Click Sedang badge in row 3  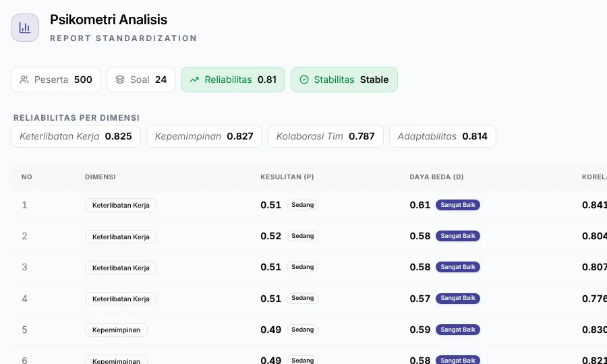(302, 267)
